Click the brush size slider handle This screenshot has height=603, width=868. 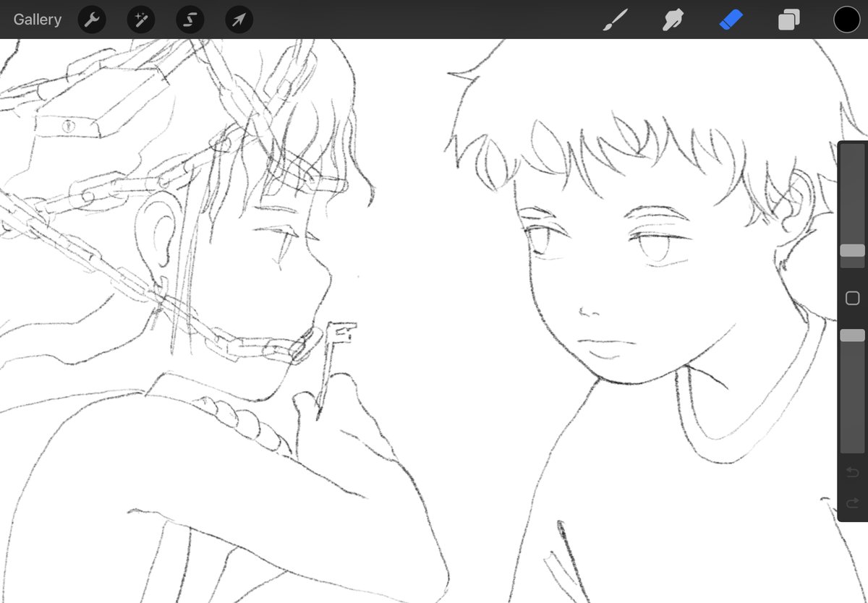(852, 250)
